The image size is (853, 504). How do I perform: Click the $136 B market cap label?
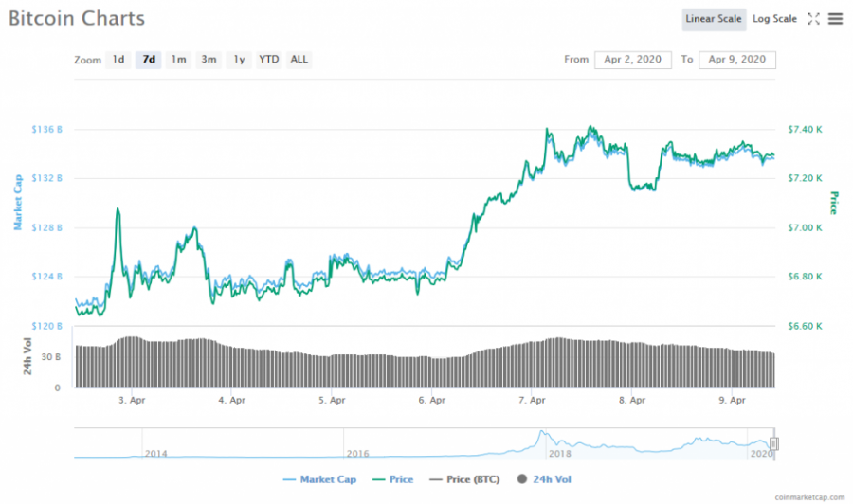click(46, 130)
